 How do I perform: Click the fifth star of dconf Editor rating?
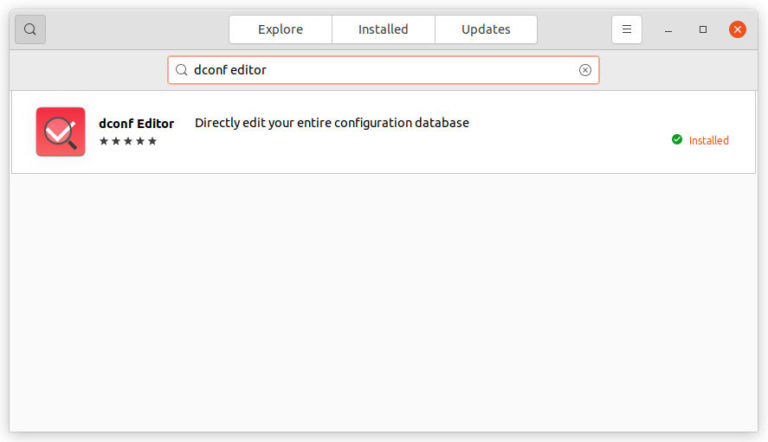152,141
